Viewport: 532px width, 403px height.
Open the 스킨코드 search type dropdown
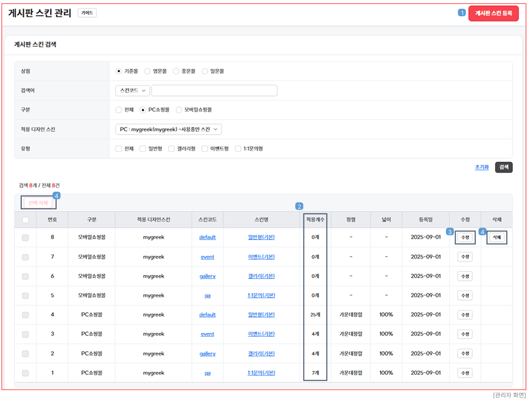132,90
